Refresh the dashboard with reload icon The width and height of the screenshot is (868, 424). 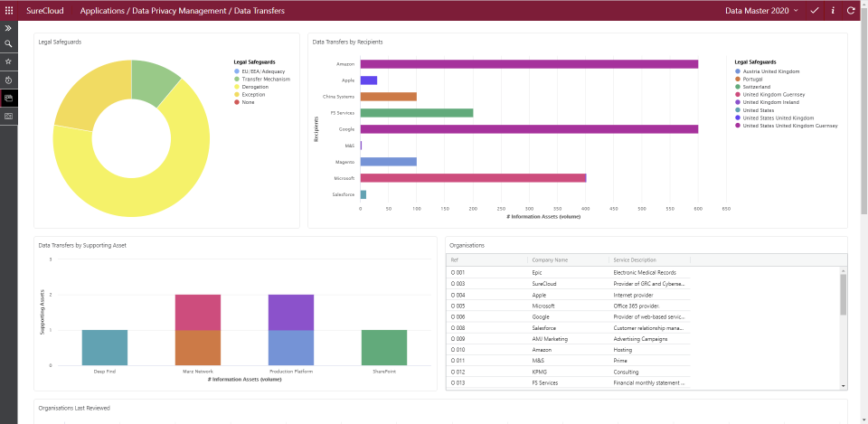pos(851,11)
